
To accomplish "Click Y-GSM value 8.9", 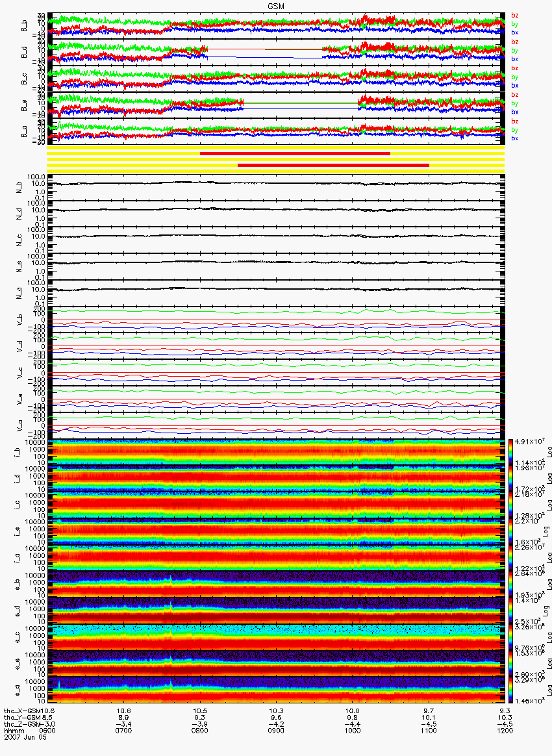I will pyautogui.click(x=123, y=717).
